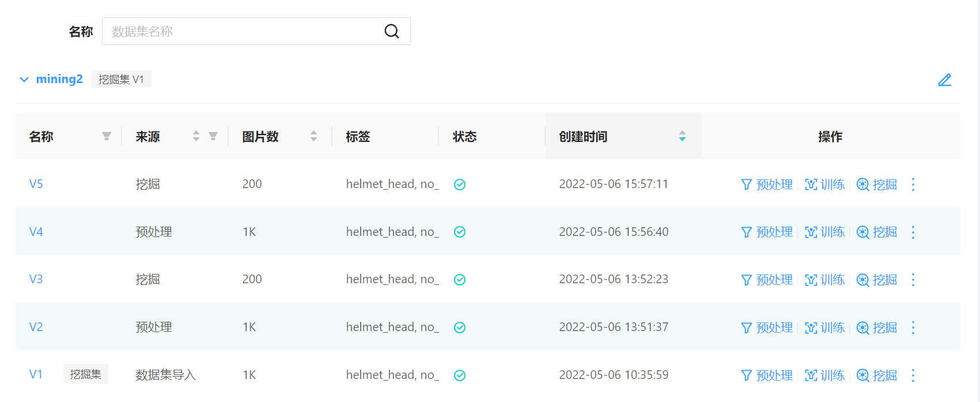Click 挖掘 action for version V4
Image resolution: width=980 pixels, height=402 pixels.
point(877,232)
